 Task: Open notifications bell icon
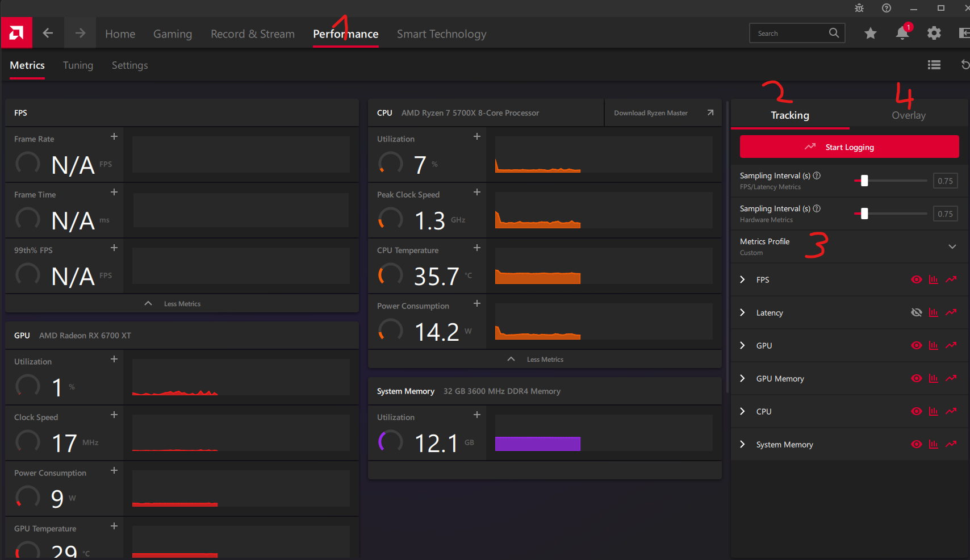[x=902, y=33]
